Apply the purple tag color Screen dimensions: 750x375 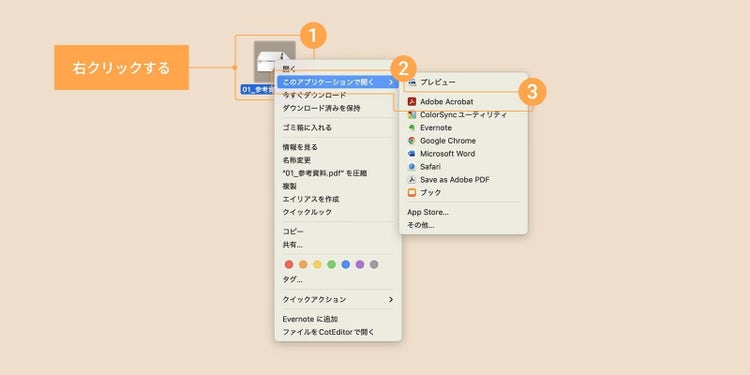coord(360,265)
